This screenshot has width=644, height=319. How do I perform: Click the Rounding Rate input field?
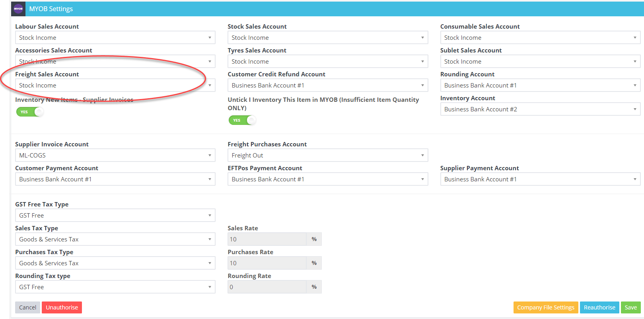click(267, 287)
